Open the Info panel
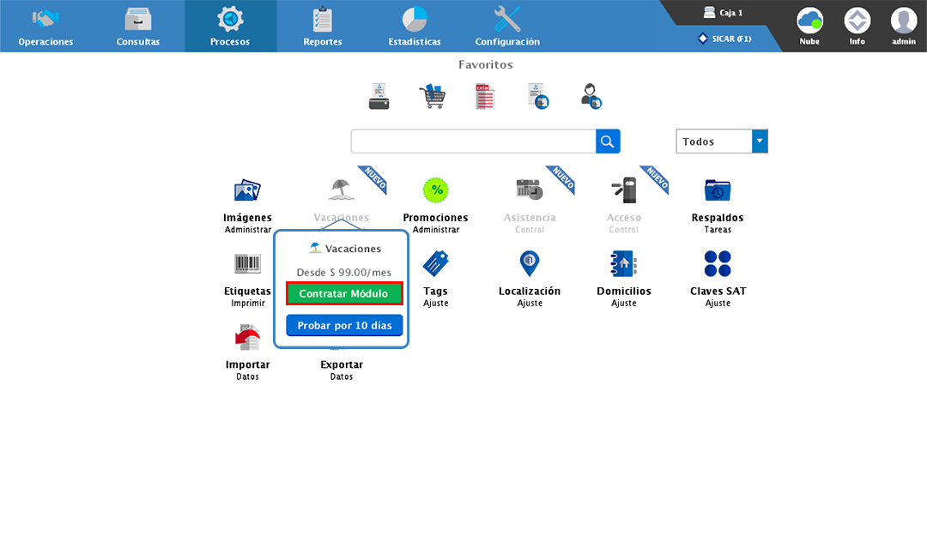Image resolution: width=927 pixels, height=560 pixels. pyautogui.click(x=857, y=21)
